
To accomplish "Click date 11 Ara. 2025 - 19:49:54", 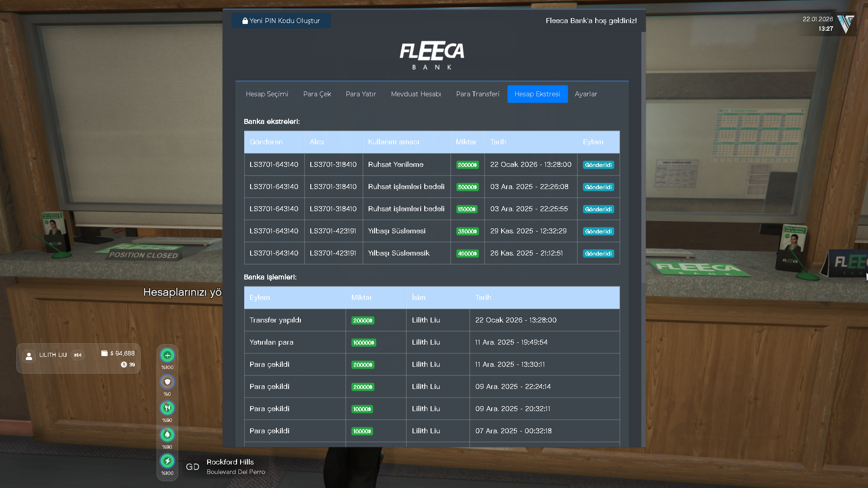I will 511,342.
